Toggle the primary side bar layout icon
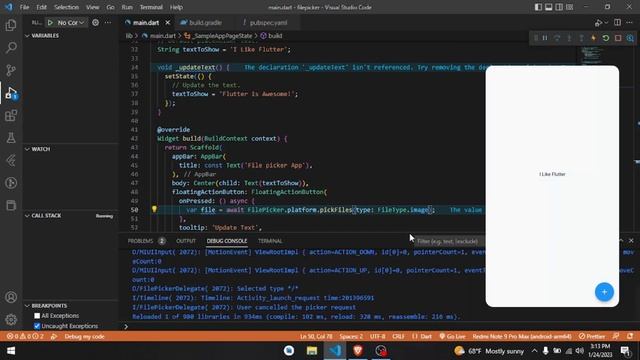Image resolution: width=640 pixels, height=360 pixels. (x=538, y=7)
